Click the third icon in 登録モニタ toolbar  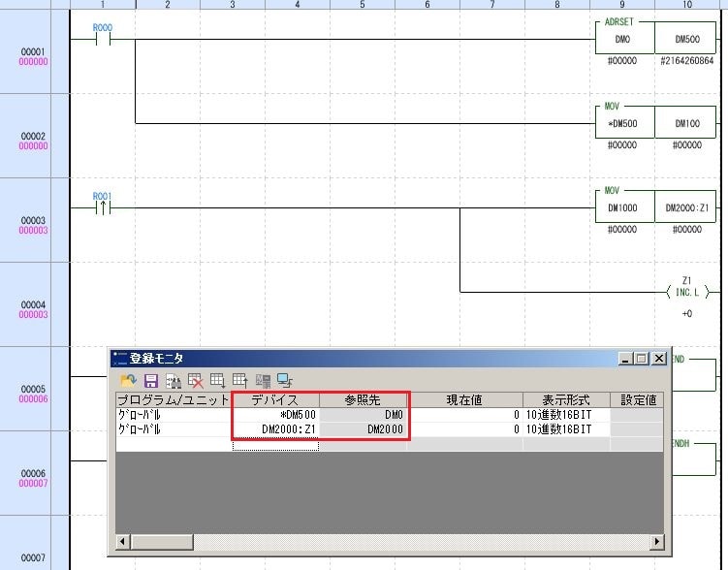tap(174, 381)
